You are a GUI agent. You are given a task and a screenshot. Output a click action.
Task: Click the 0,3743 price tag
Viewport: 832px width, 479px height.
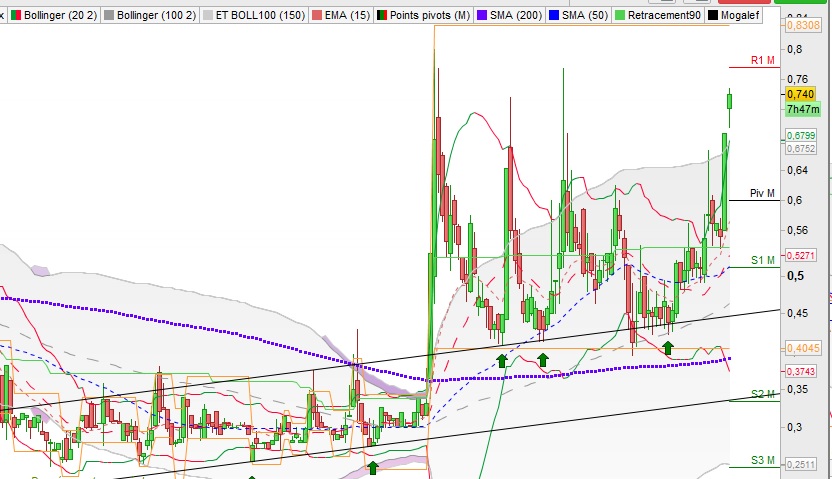[x=800, y=372]
